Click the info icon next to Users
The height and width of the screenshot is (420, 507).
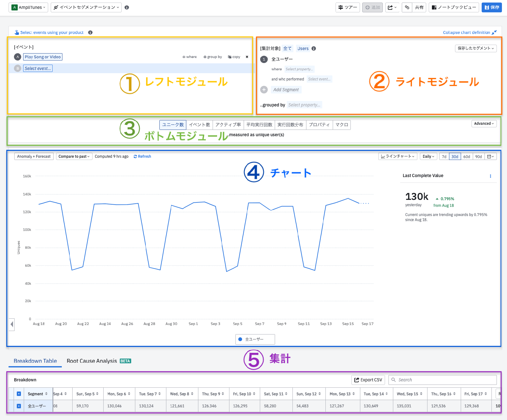click(314, 48)
